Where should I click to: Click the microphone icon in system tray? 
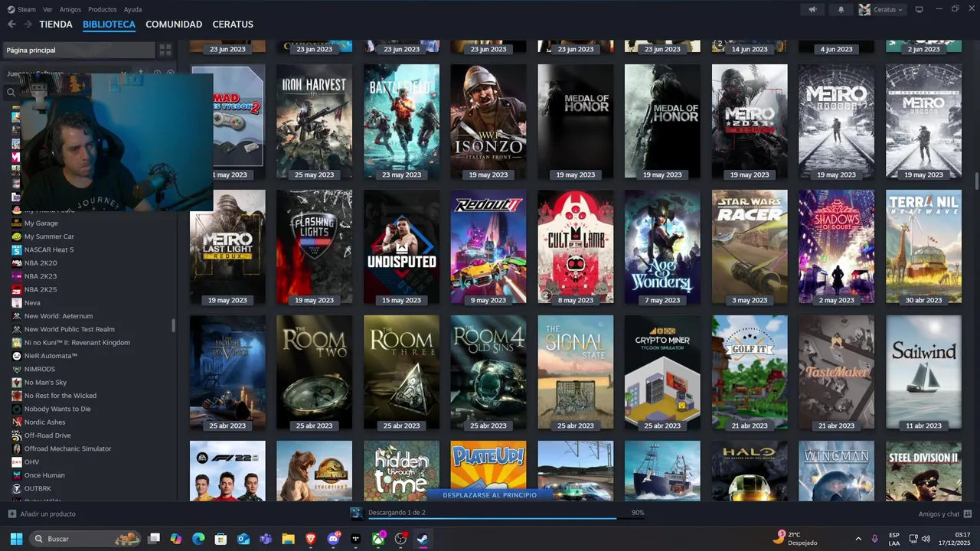pos(874,539)
